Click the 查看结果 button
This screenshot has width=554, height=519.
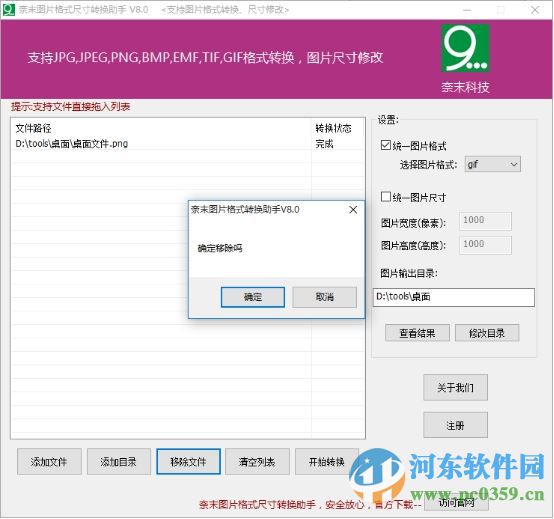pyautogui.click(x=417, y=333)
